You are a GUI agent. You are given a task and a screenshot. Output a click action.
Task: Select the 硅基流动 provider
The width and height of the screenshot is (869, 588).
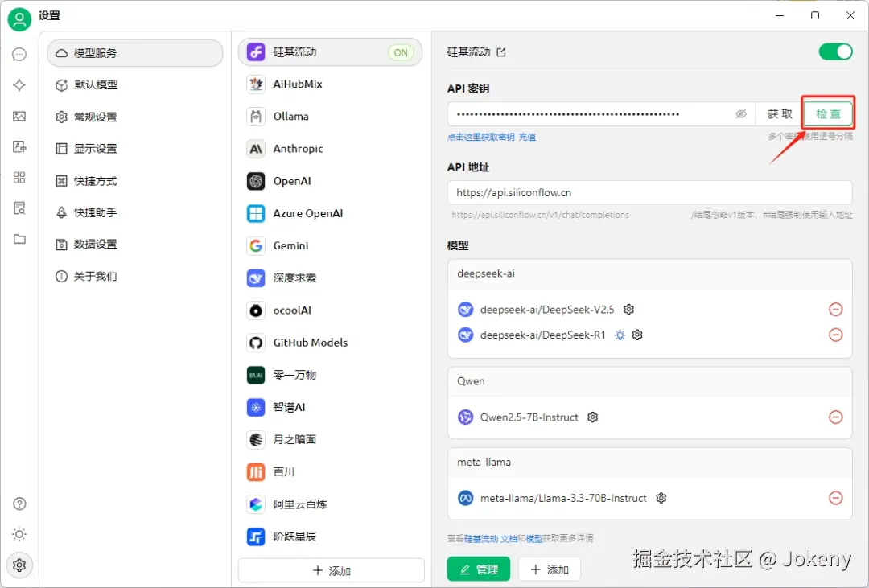point(331,52)
